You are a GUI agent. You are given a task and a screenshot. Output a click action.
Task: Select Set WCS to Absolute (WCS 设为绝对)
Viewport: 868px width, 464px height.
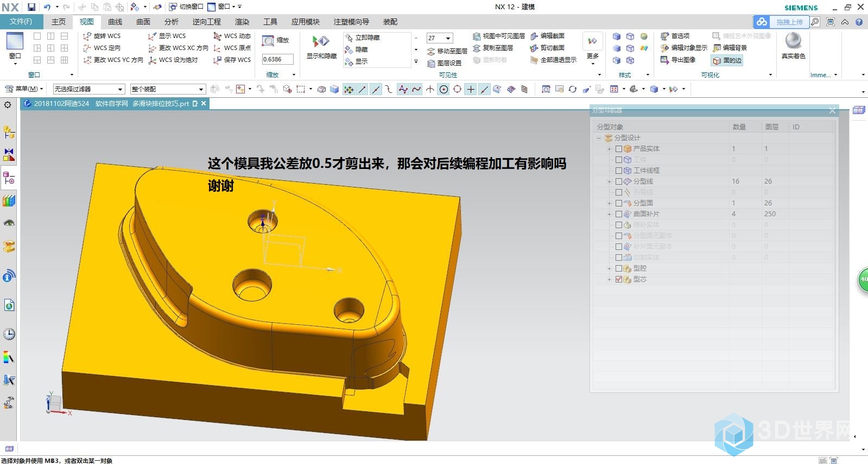pyautogui.click(x=173, y=60)
